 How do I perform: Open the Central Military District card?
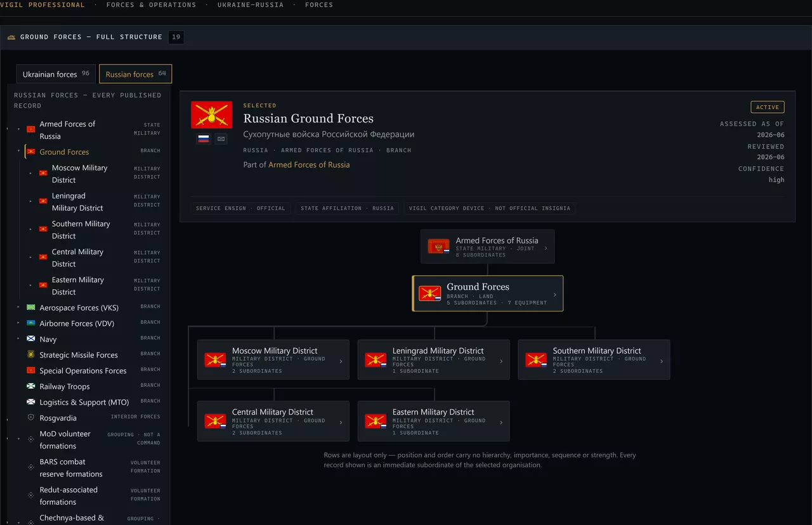click(273, 422)
